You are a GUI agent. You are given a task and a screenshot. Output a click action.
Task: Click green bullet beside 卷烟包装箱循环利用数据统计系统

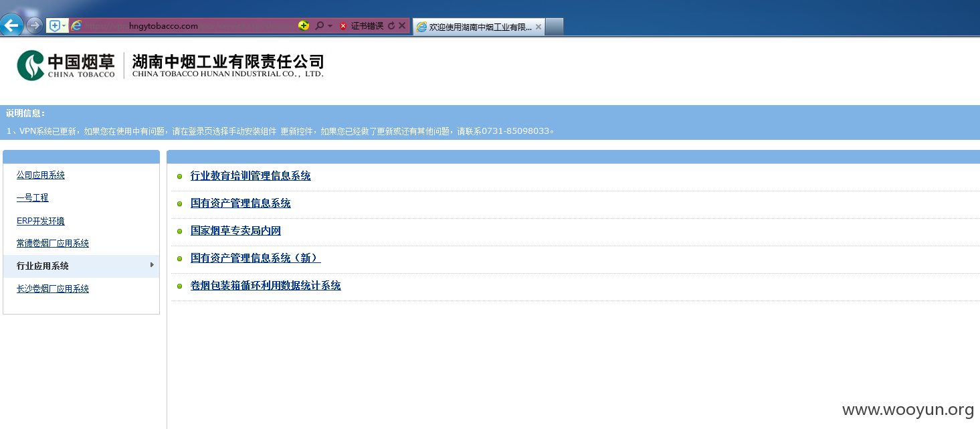tap(179, 286)
